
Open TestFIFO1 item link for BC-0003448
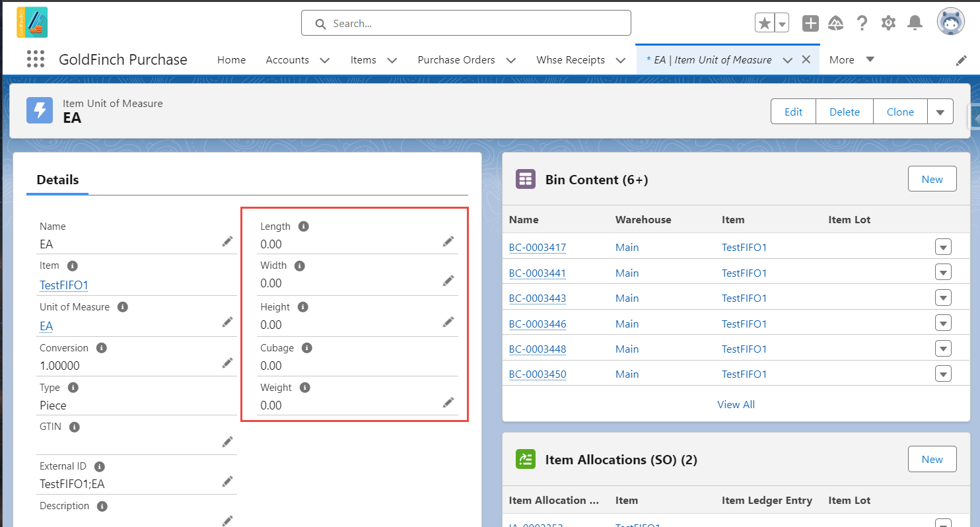tap(744, 349)
